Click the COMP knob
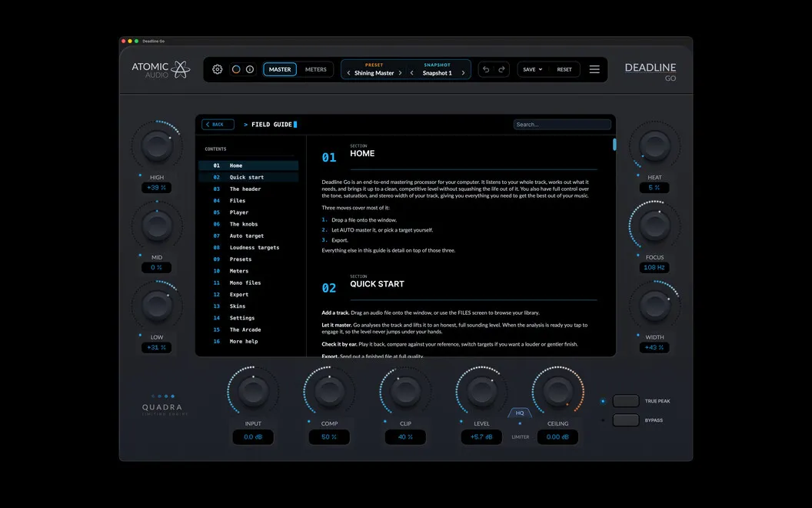The height and width of the screenshot is (508, 812). click(329, 393)
